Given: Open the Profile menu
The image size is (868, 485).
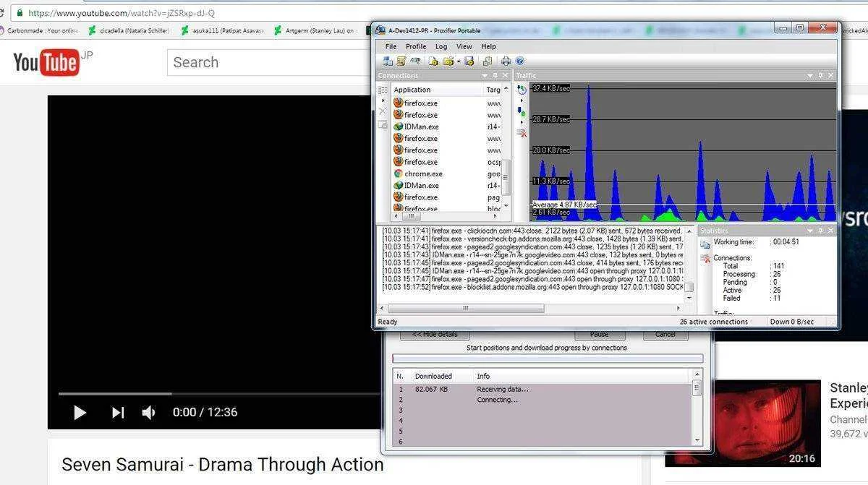Looking at the screenshot, I should [416, 46].
